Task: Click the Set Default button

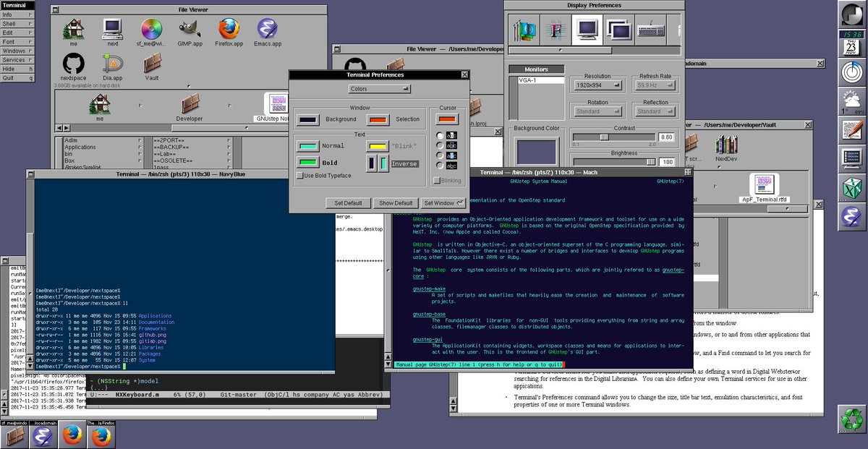Action: (348, 203)
